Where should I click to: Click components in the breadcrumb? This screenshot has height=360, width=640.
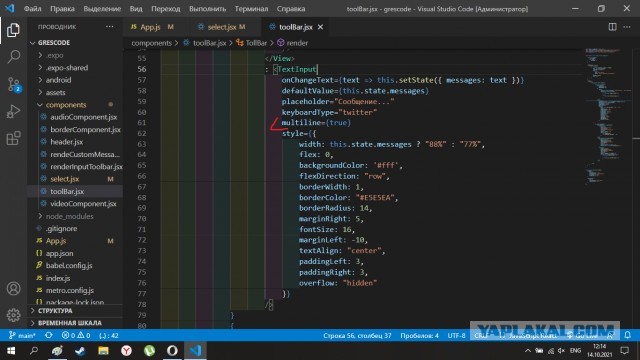[151, 43]
